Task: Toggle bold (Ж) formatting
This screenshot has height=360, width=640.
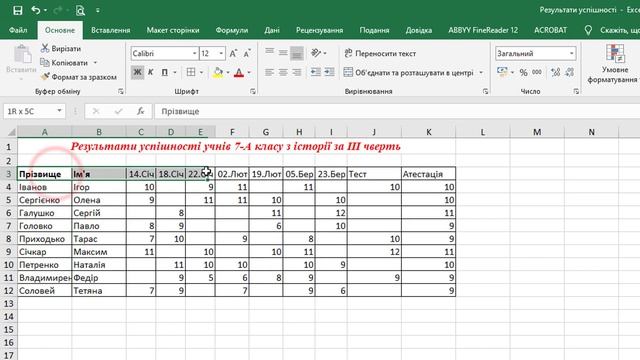Action: point(138,72)
